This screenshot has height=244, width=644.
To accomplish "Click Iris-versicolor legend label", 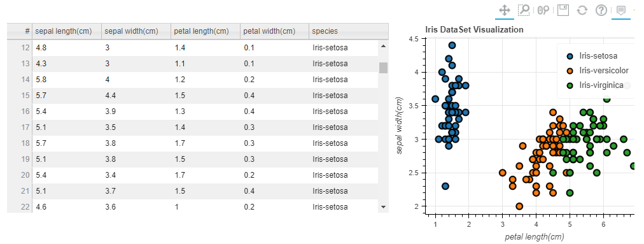I will [x=604, y=70].
